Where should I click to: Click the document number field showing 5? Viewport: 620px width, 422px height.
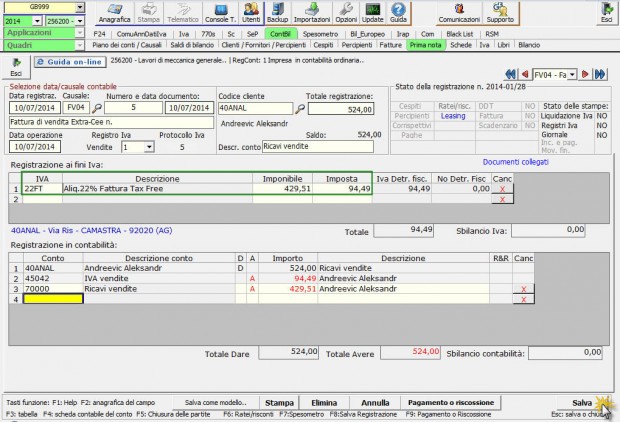[134, 108]
